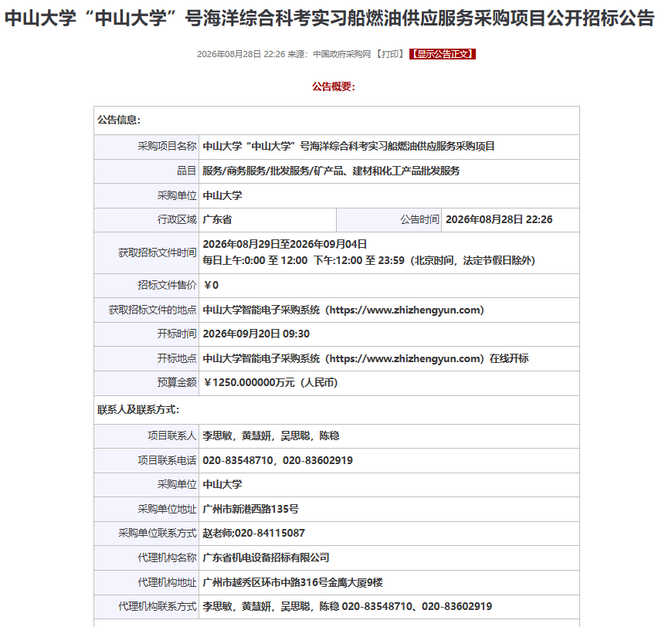The width and height of the screenshot is (672, 627).
Task: Click the 获取招标文件时间 label cell
Action: 147,253
